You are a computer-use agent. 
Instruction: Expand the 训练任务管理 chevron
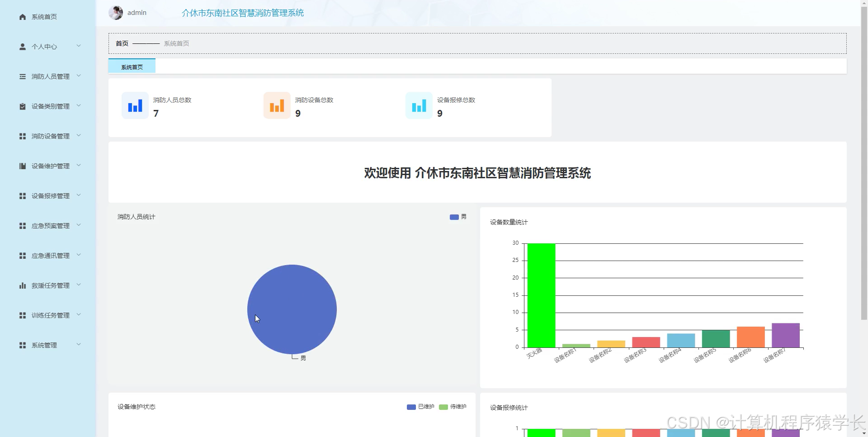(x=79, y=315)
